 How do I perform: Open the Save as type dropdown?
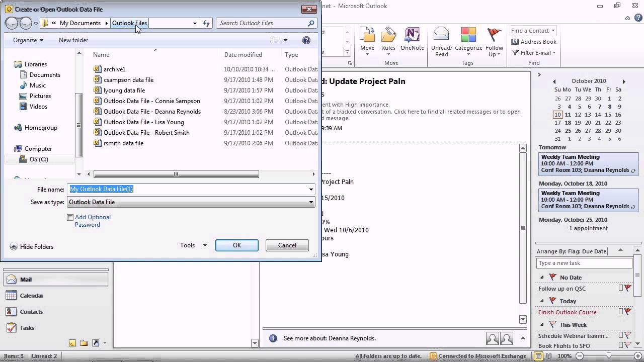(191, 202)
